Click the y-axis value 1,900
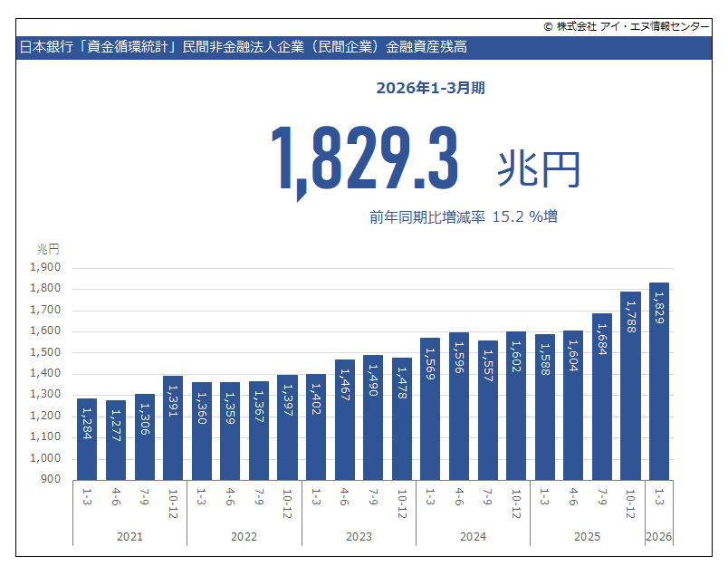 (x=45, y=267)
